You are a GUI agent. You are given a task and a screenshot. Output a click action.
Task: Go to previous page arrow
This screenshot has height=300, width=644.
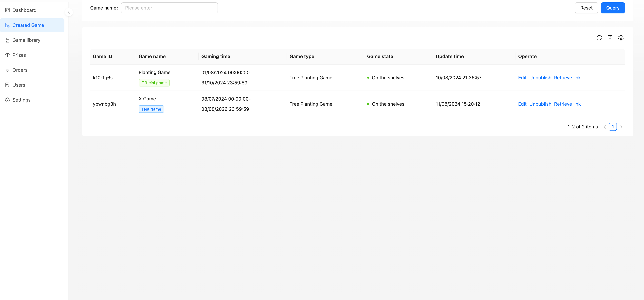click(x=604, y=127)
